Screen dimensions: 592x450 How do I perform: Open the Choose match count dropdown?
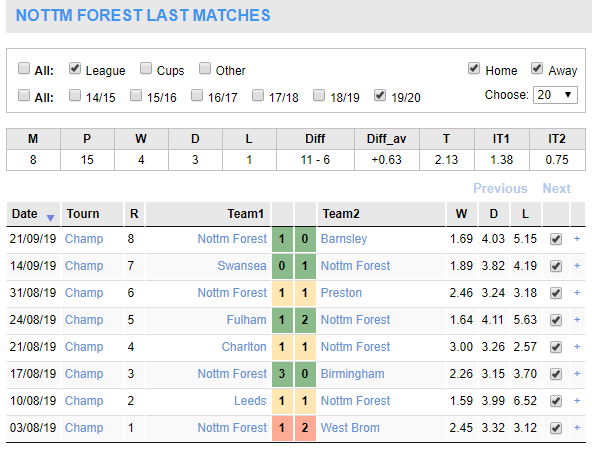click(555, 95)
